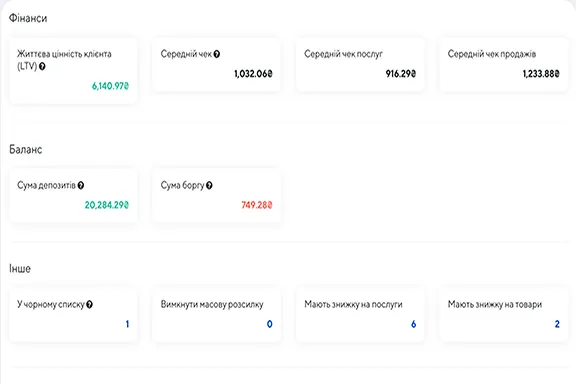Screen dimensions: 577x385
Task: Open the help tooltip beside Середній чек
Action: tap(217, 54)
